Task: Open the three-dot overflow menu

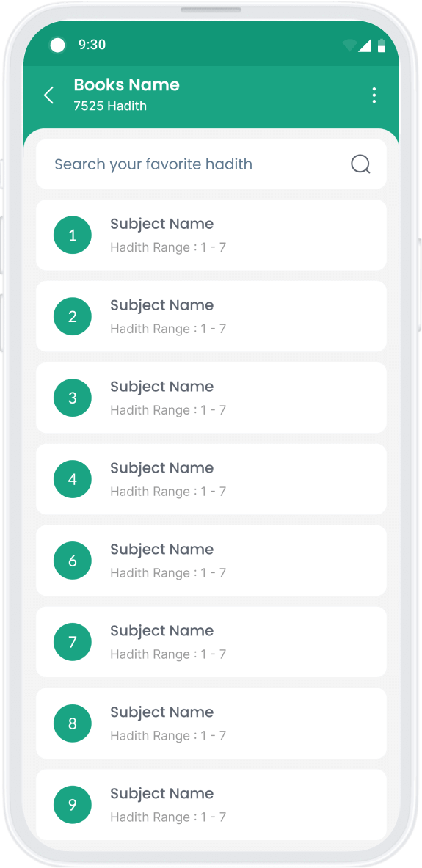Action: point(374,95)
